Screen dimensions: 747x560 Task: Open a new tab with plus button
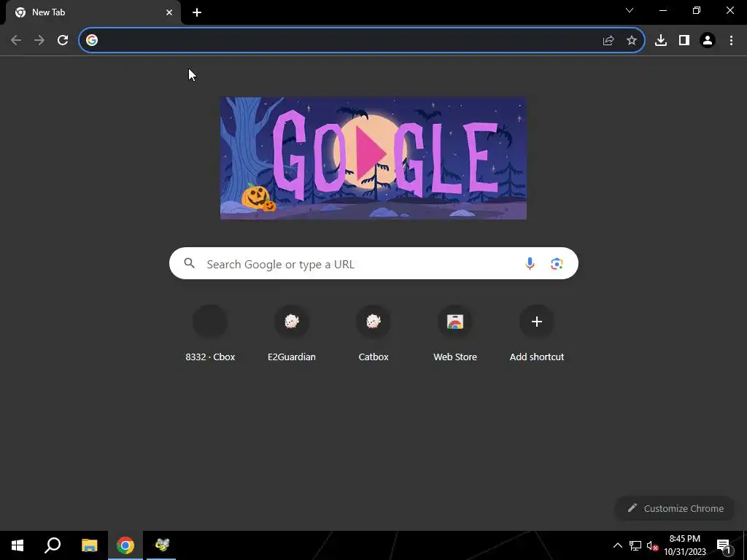point(197,13)
